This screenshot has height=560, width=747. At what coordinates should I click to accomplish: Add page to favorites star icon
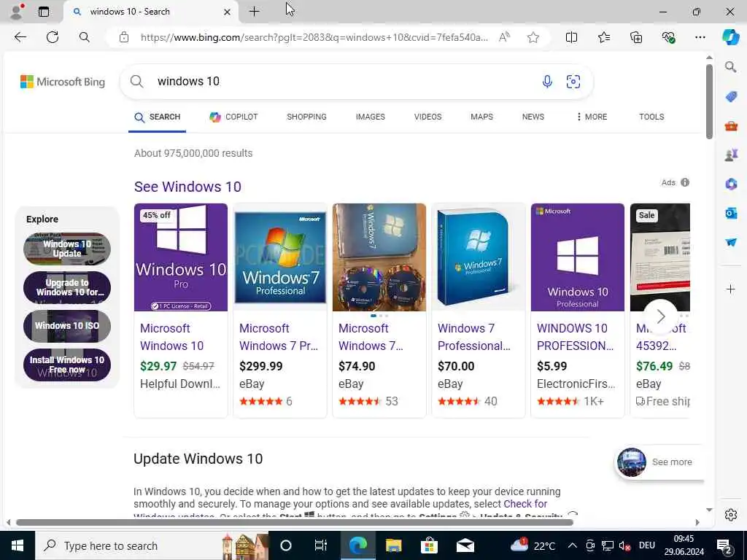pyautogui.click(x=533, y=37)
